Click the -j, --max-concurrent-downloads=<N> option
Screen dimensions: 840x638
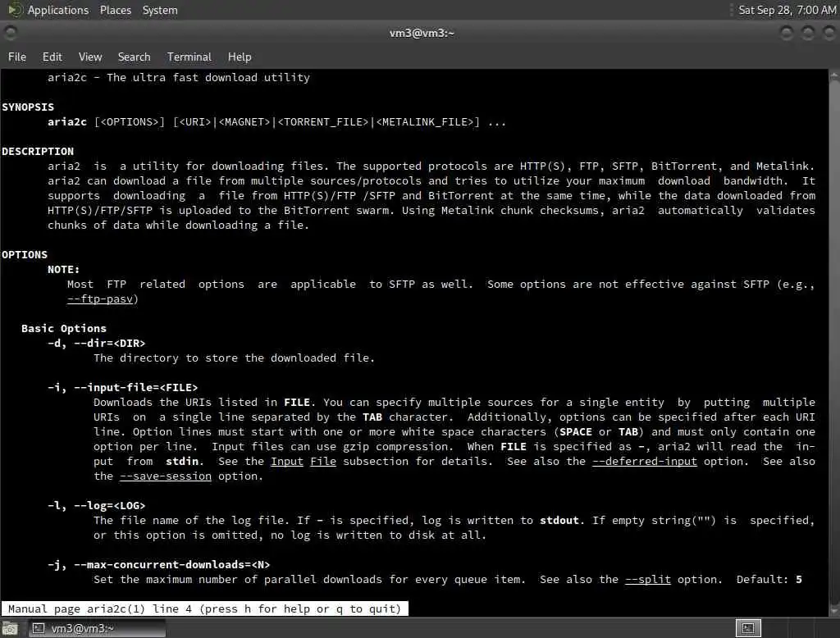click(158, 565)
